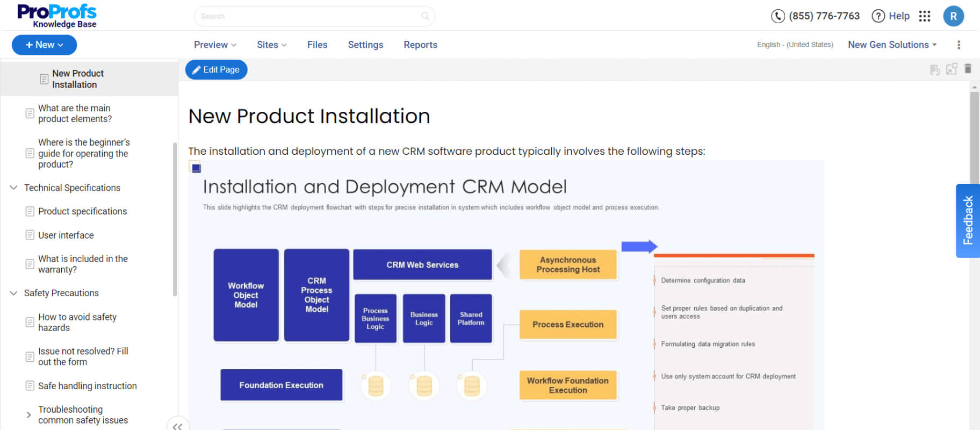Open the Sites dropdown menu
The height and width of the screenshot is (430, 980).
click(x=272, y=45)
